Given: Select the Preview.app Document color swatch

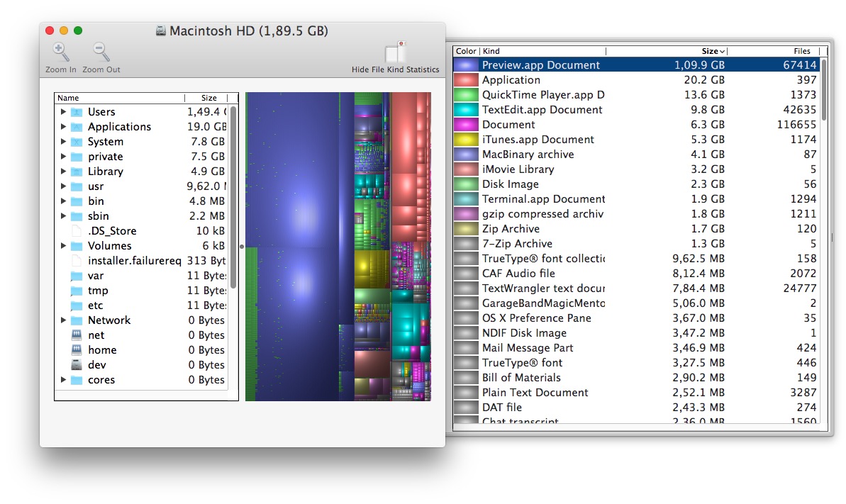Looking at the screenshot, I should (x=466, y=65).
